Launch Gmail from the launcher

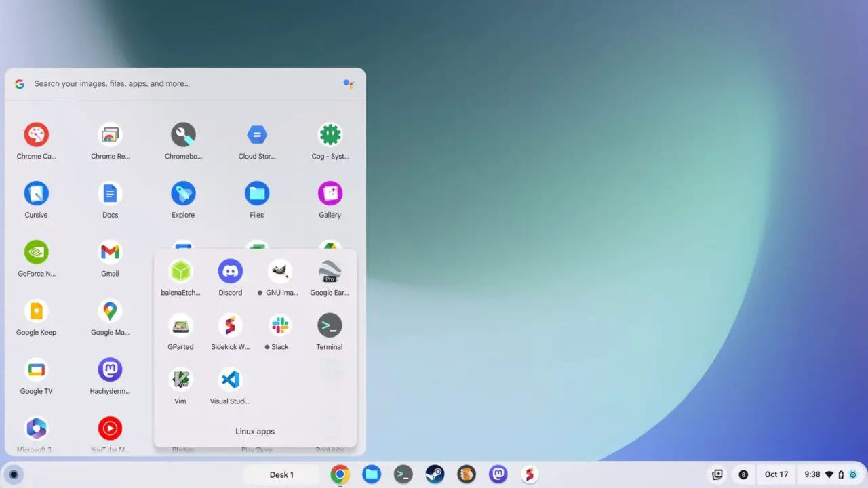110,252
